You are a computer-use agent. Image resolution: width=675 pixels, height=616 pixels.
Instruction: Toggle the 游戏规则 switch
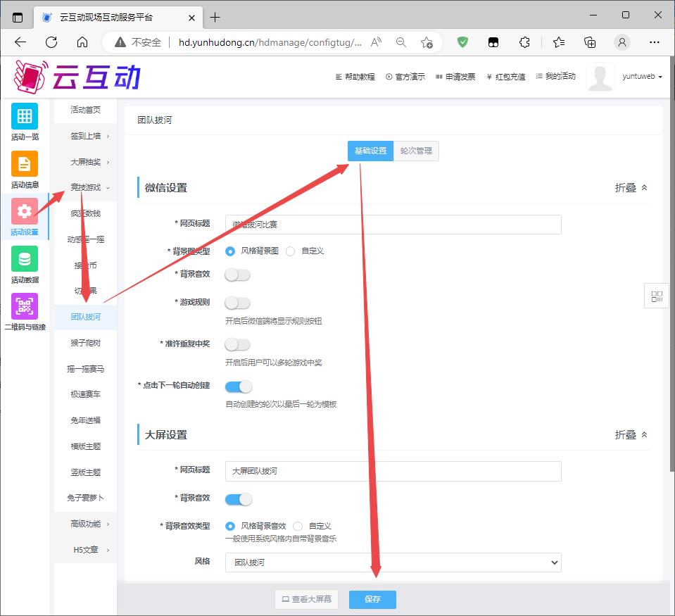click(238, 303)
